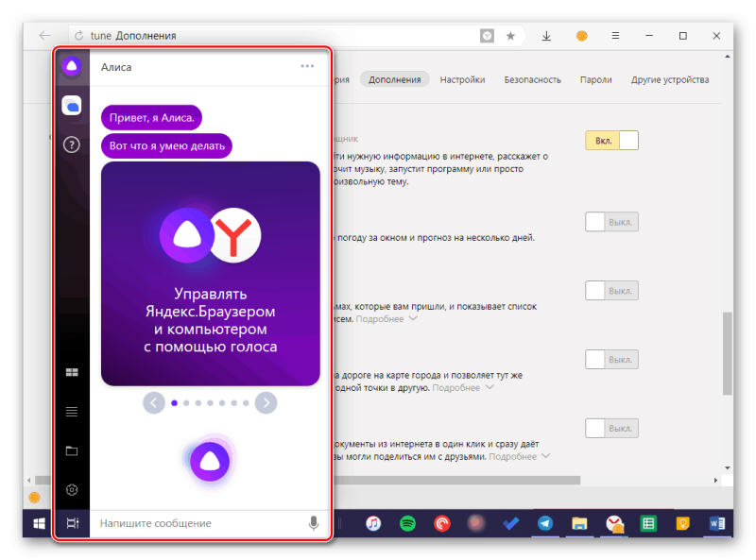This screenshot has width=756, height=560.
Task: Enable the mail notifications add-on toggle
Action: tap(611, 291)
